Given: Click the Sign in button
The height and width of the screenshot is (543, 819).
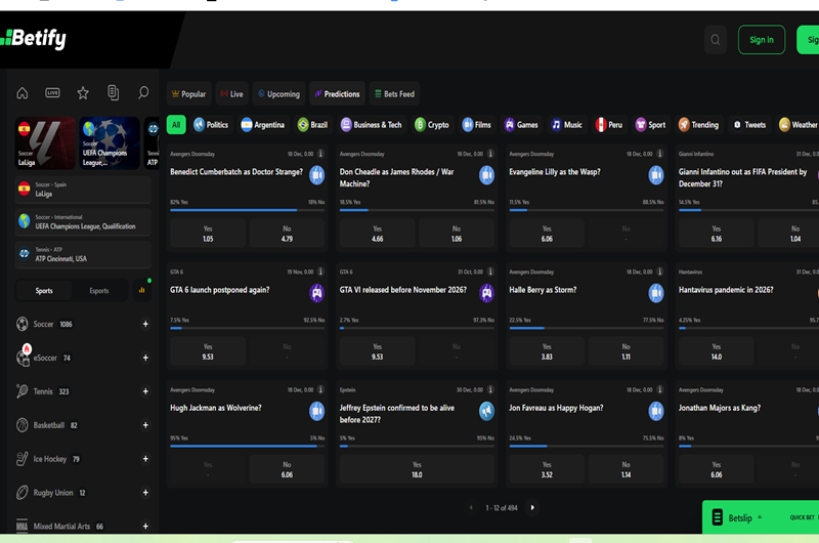Looking at the screenshot, I should pos(761,40).
